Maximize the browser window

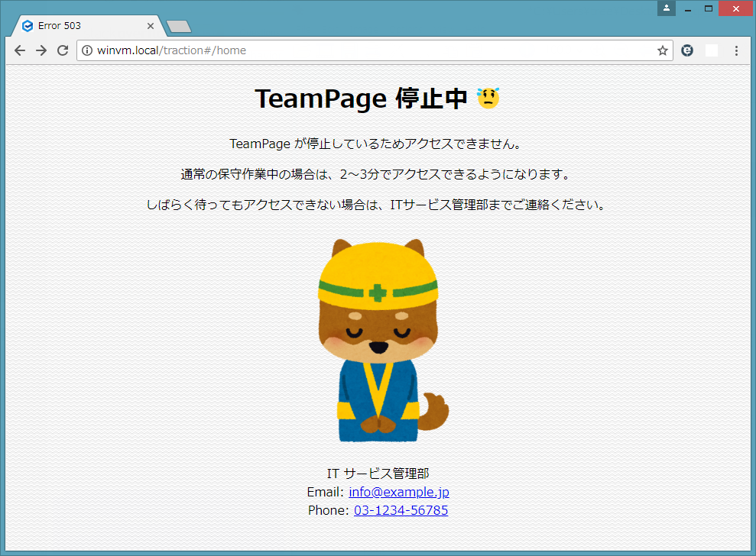[x=709, y=8]
